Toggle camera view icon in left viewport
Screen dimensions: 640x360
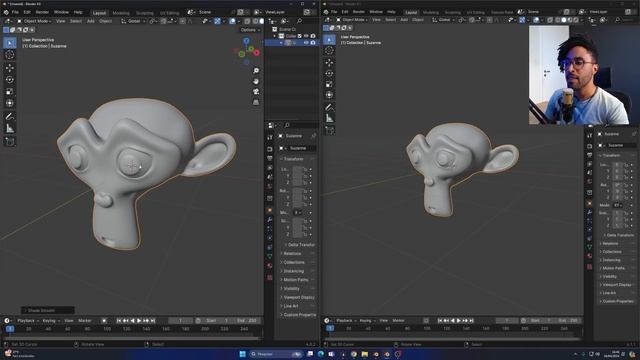click(256, 91)
